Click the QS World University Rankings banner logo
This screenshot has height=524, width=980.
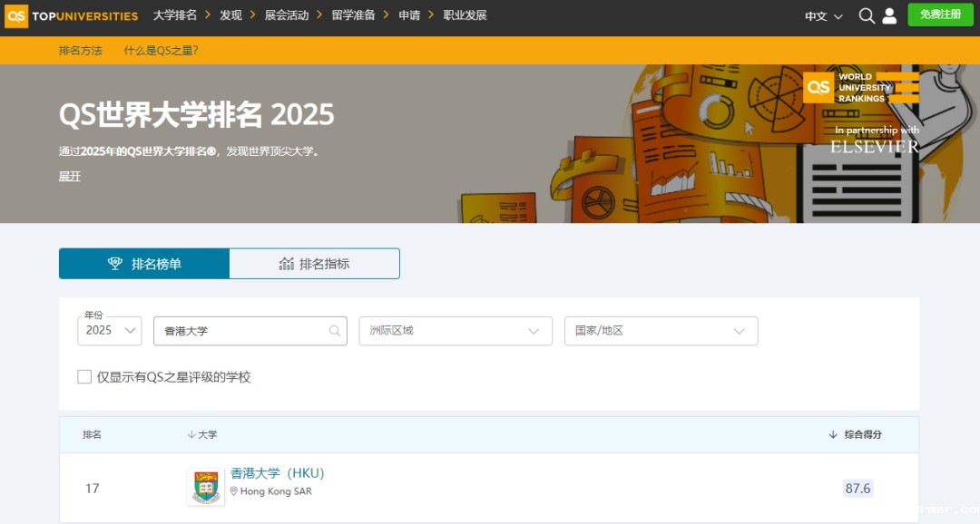(x=861, y=87)
